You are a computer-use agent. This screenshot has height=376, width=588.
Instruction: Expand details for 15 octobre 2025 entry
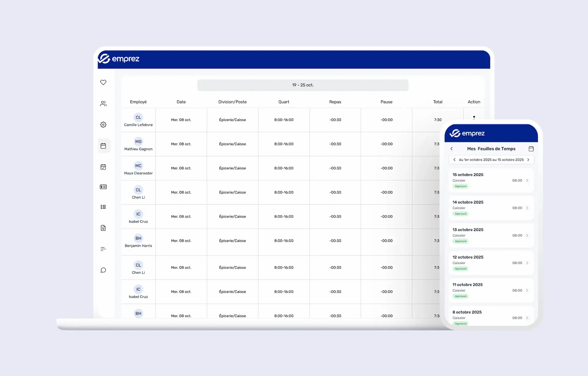[x=527, y=180]
